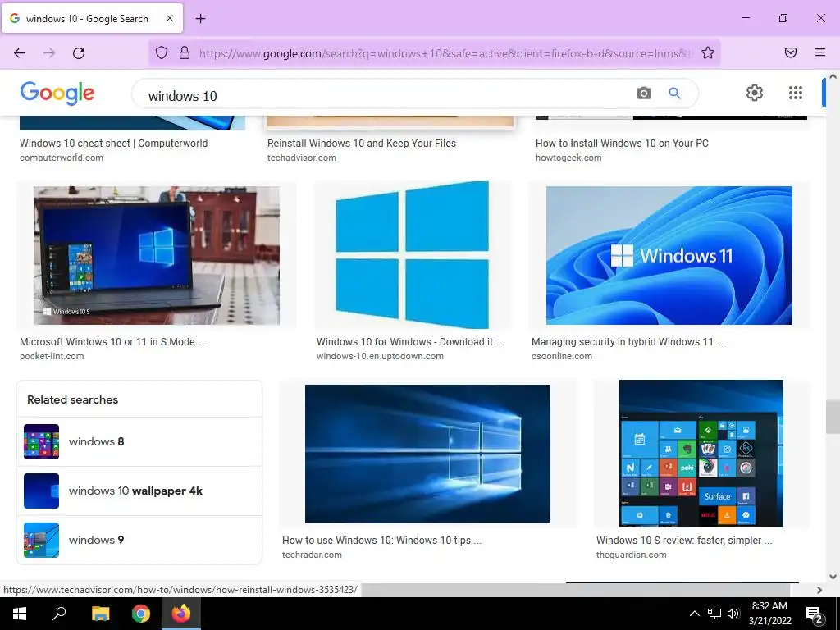Search by image using the camera icon
Image resolution: width=840 pixels, height=630 pixels.
(644, 94)
